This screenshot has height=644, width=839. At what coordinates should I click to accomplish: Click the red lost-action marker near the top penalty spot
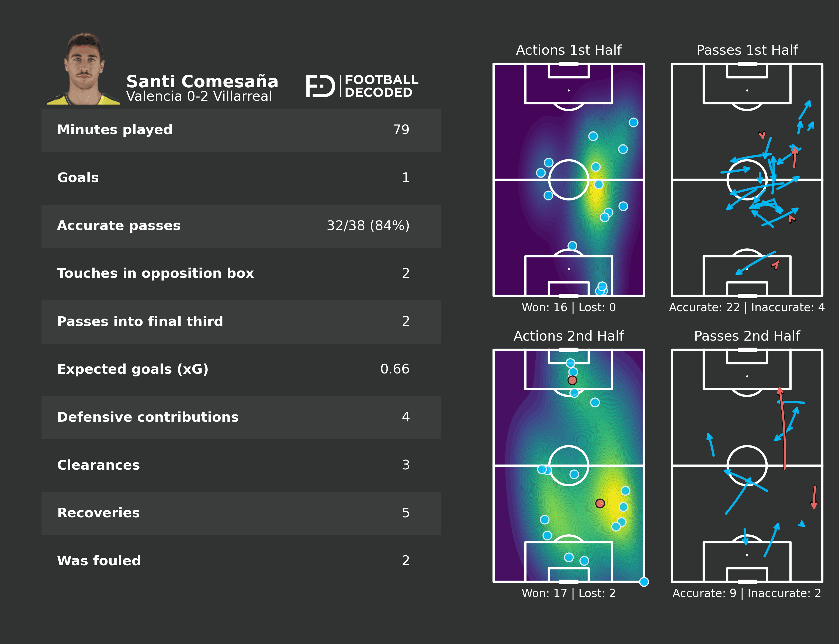572,380
